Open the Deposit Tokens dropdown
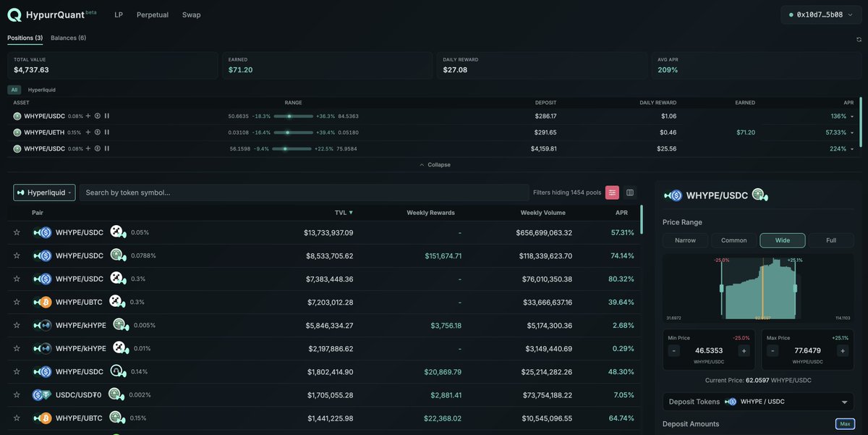Viewport: 868px width, 435px height. (x=758, y=402)
